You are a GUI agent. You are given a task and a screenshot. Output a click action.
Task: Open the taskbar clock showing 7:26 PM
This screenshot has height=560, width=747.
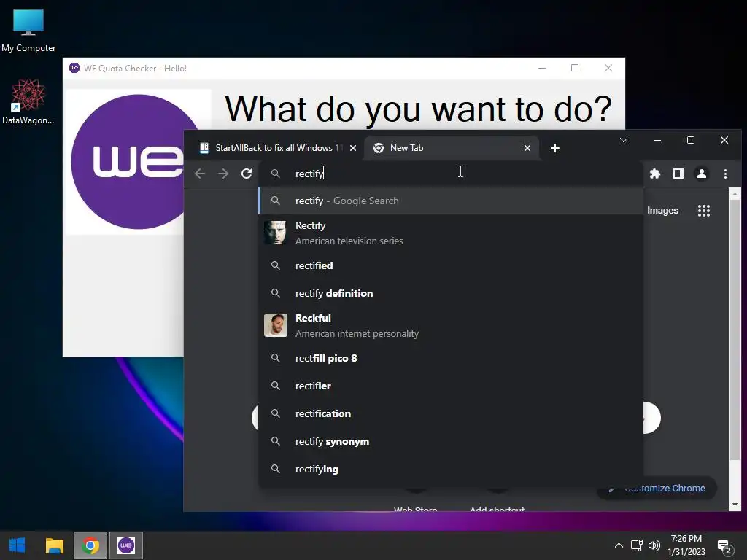point(686,545)
